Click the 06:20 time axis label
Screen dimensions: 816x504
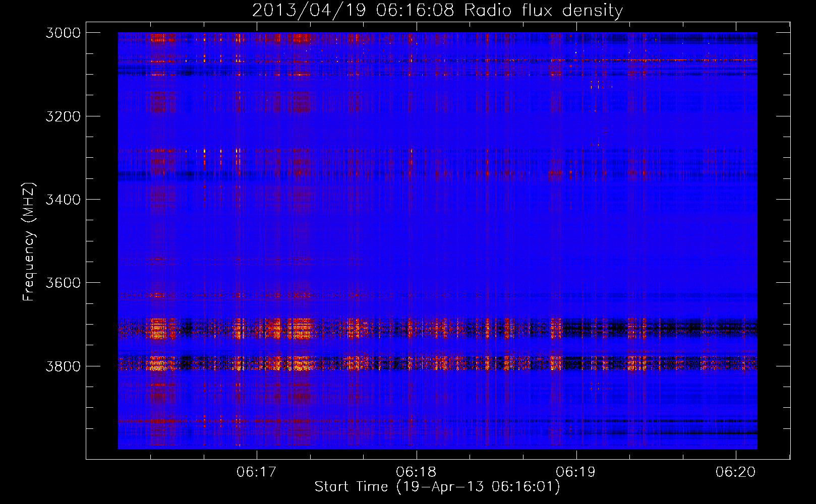coord(735,472)
